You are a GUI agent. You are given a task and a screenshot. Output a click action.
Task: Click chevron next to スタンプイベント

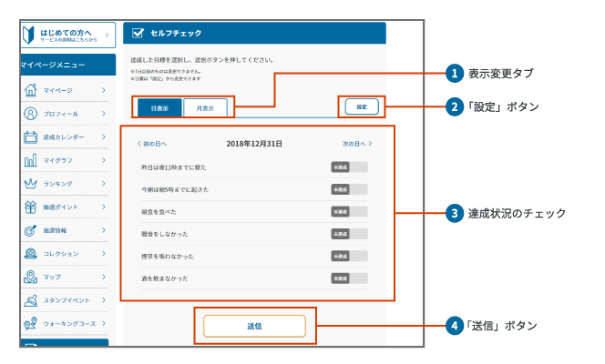coord(103,300)
